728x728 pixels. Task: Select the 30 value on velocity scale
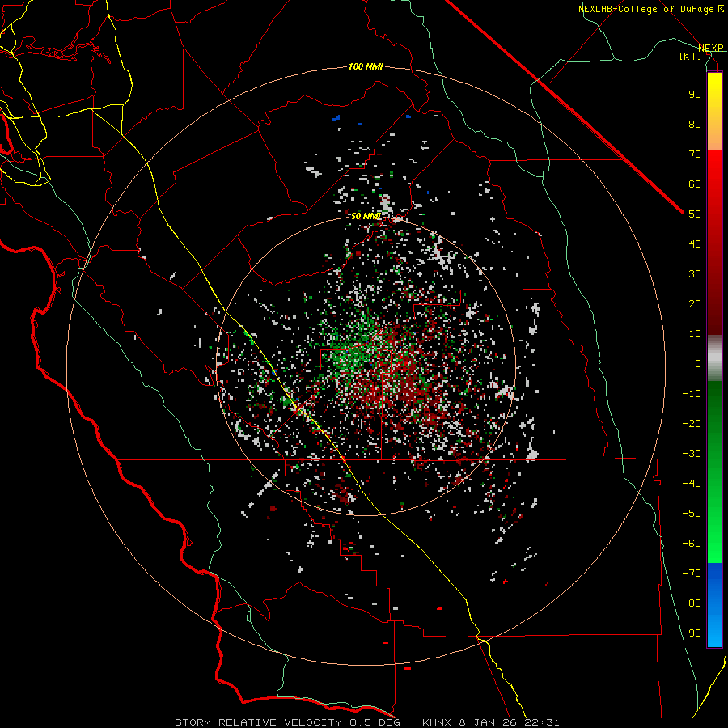pos(695,274)
